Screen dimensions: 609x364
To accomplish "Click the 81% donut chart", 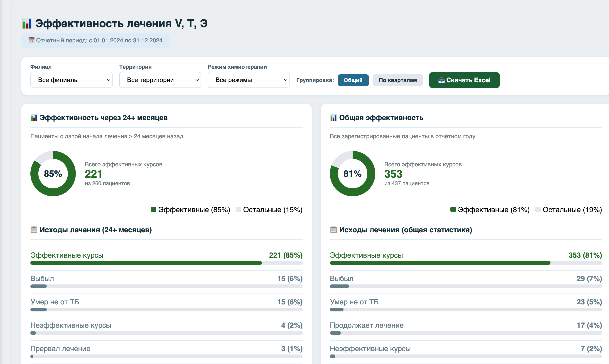I will click(353, 174).
